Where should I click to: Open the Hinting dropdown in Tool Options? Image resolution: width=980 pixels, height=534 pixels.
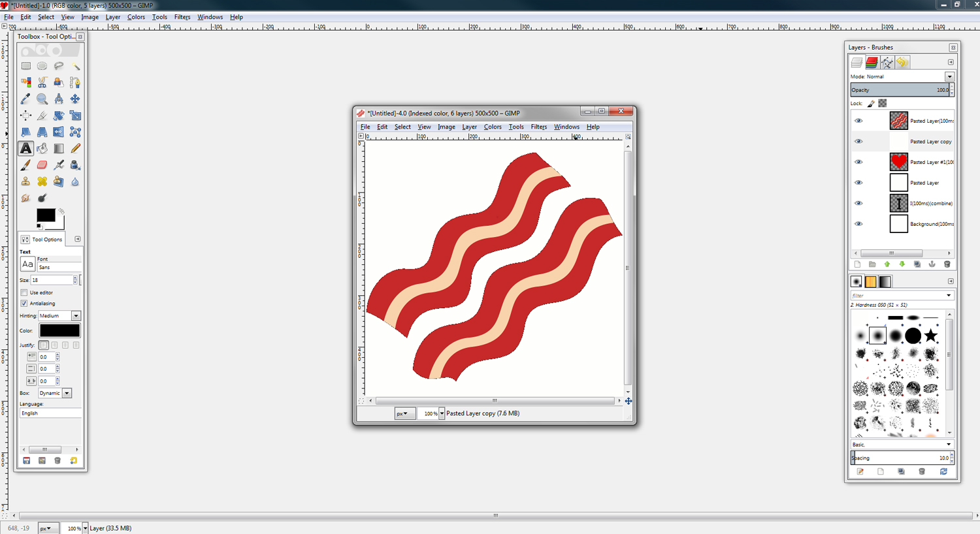(x=75, y=315)
